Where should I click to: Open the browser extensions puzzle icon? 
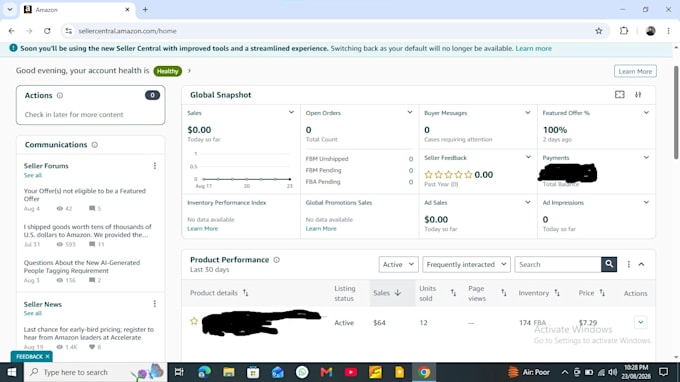[x=624, y=31]
